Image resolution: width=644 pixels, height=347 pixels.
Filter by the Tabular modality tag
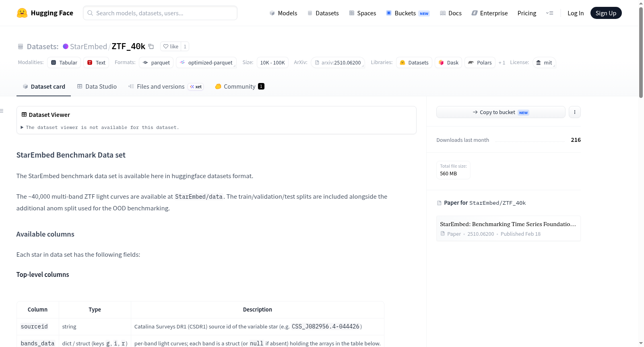pos(64,62)
